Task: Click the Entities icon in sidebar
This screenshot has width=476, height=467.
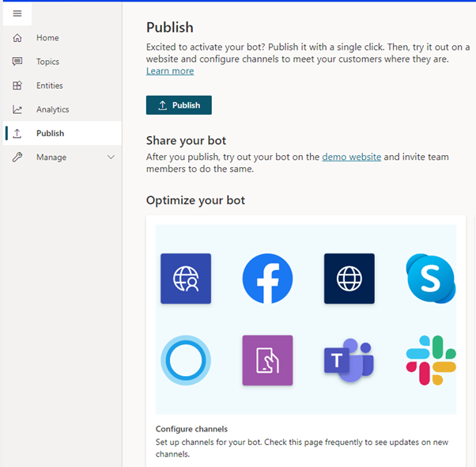Action: pos(17,85)
